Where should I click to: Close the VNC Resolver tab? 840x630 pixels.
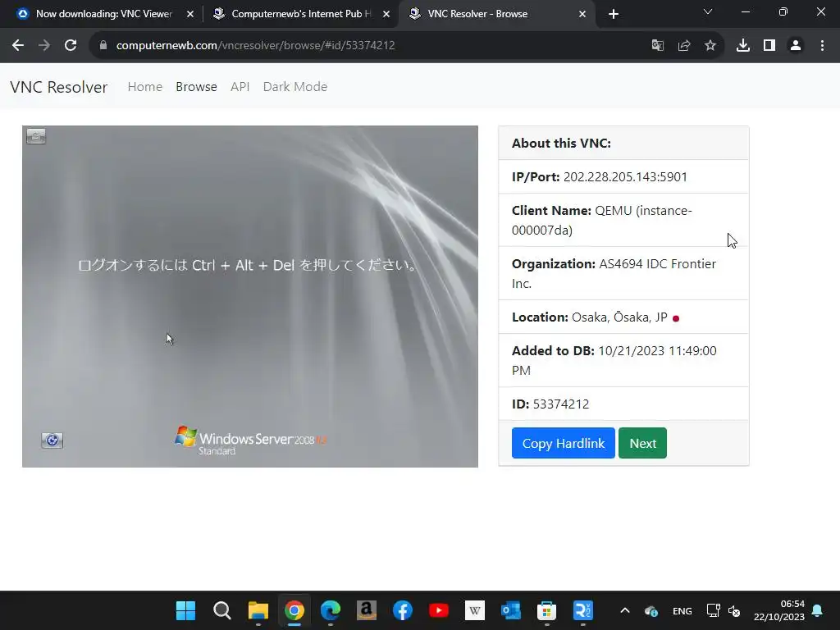click(582, 14)
